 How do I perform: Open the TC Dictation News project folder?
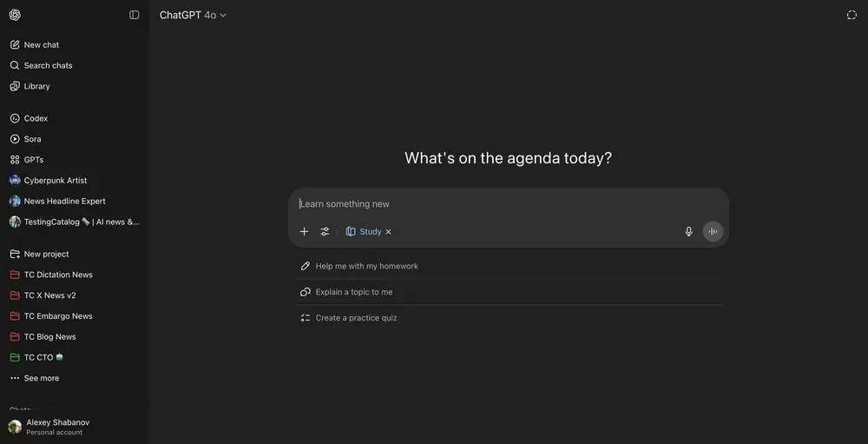[x=58, y=275]
